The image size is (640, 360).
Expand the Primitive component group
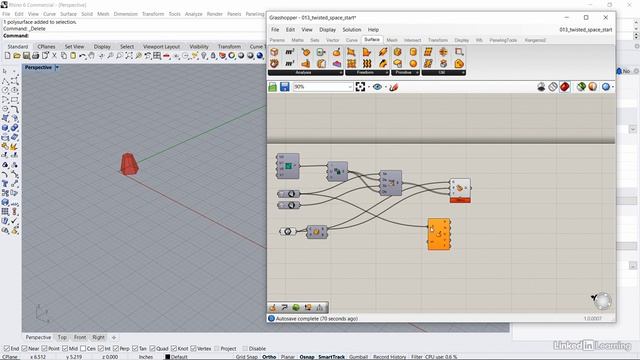pyautogui.click(x=405, y=73)
